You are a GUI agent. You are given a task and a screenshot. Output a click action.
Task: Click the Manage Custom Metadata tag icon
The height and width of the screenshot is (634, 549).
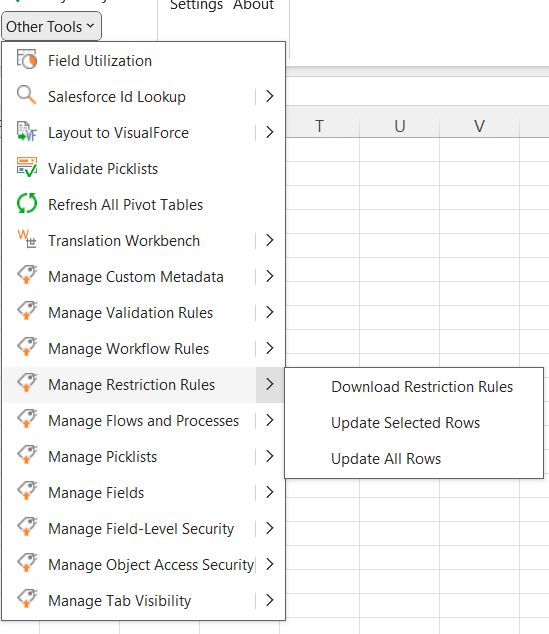pos(27,276)
